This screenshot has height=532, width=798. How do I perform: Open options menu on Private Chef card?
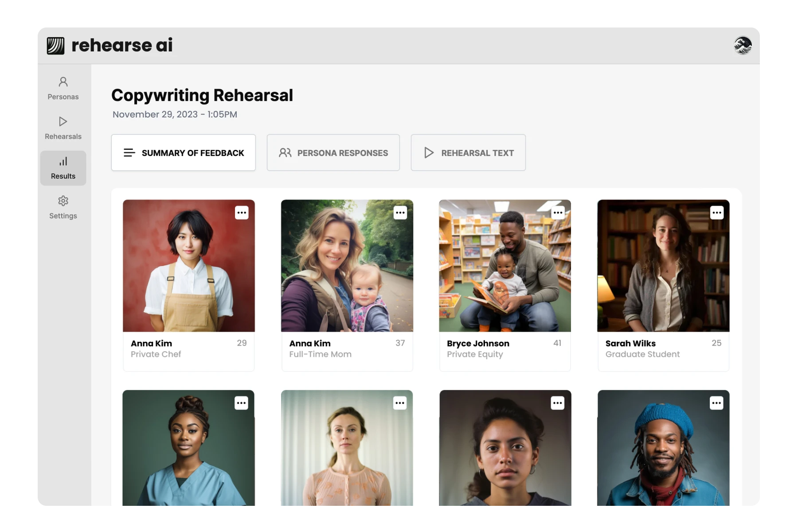(242, 213)
